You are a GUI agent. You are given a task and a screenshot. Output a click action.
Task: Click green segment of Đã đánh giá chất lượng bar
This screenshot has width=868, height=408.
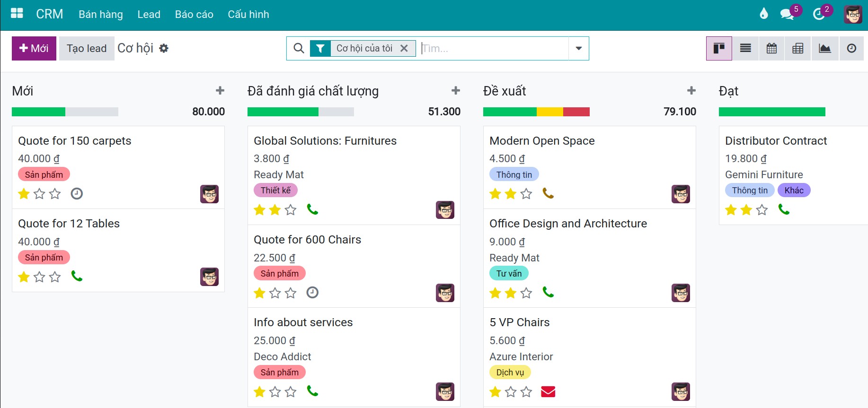coord(283,112)
